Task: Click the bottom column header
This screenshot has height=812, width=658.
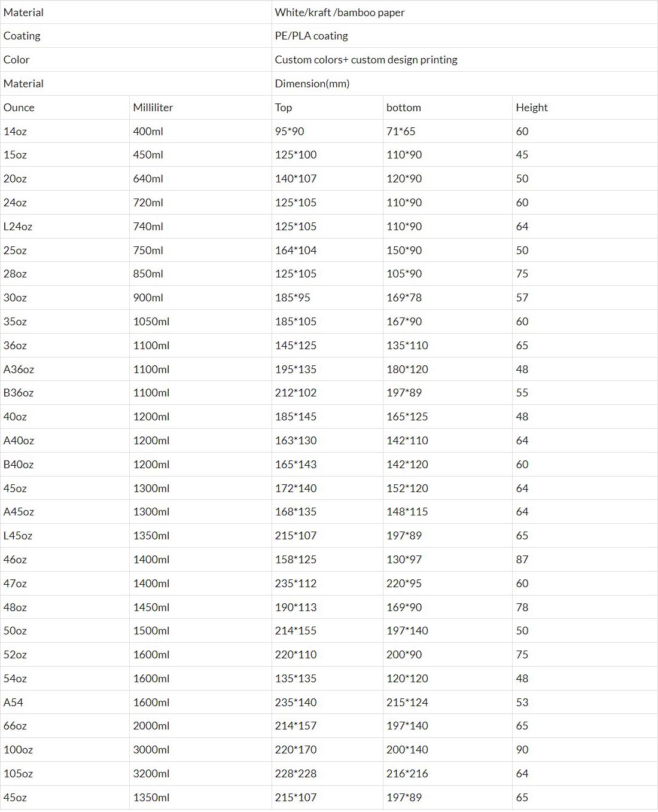Action: tap(404, 108)
